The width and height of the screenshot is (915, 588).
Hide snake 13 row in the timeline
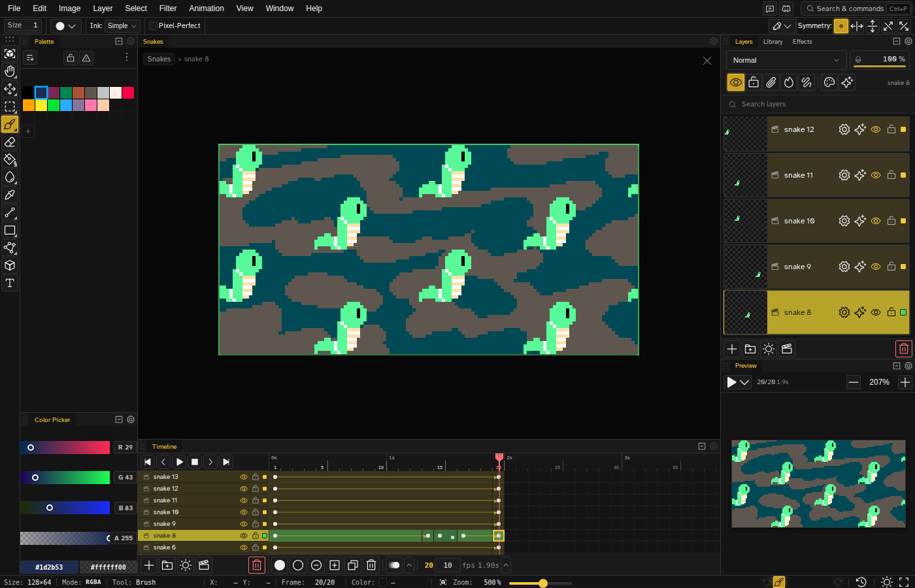pyautogui.click(x=244, y=477)
